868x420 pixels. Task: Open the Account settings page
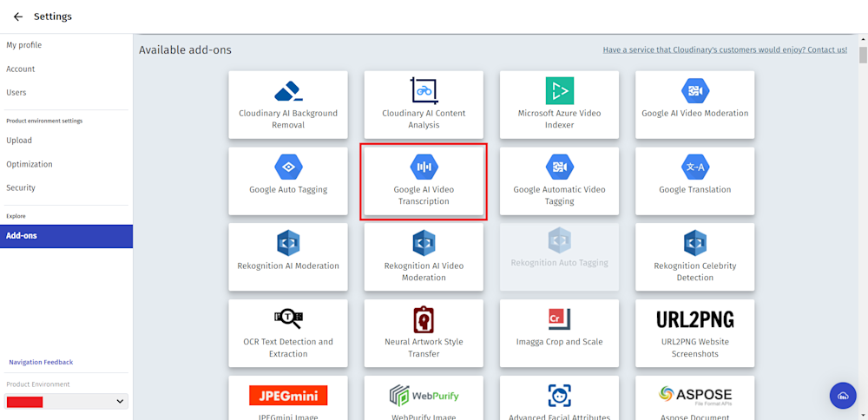[21, 69]
